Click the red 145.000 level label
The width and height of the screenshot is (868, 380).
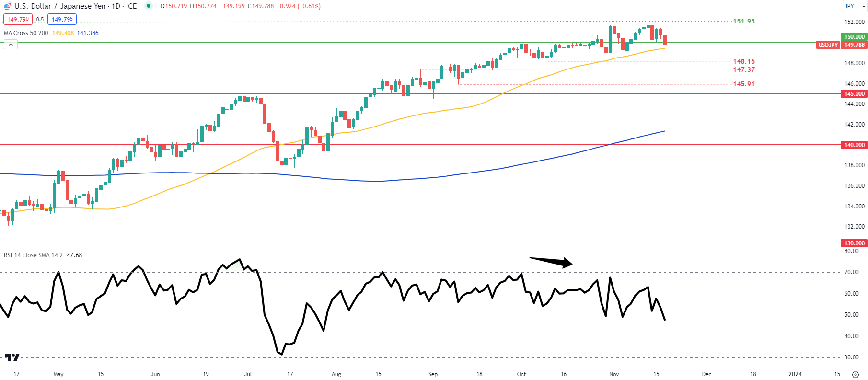(854, 94)
